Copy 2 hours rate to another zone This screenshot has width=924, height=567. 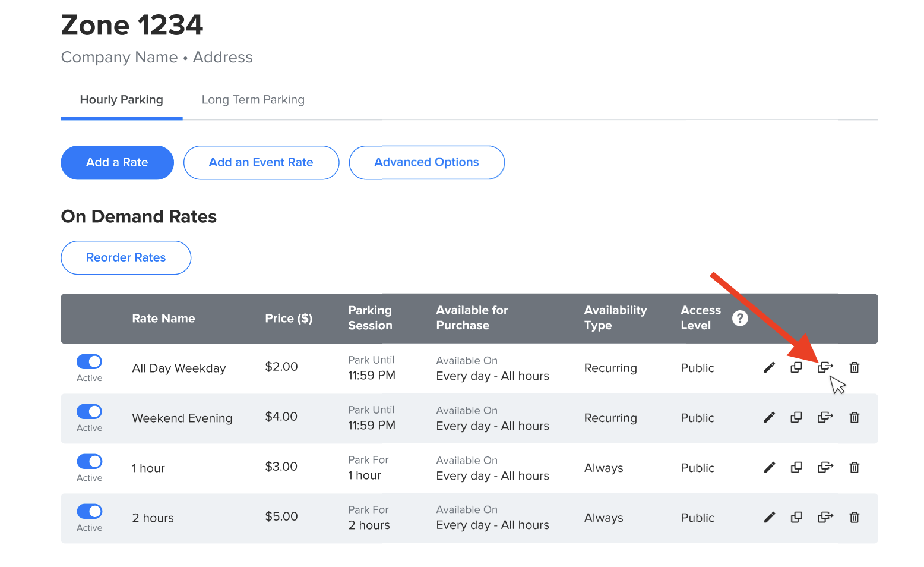[x=825, y=517]
